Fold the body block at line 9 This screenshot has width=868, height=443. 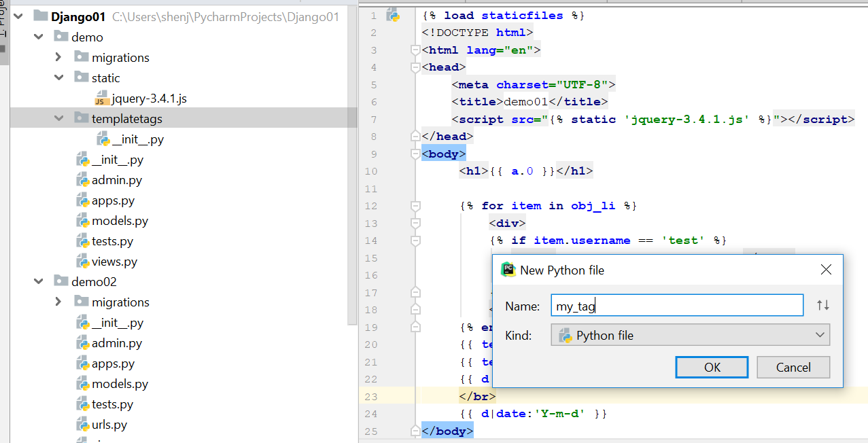click(x=415, y=154)
